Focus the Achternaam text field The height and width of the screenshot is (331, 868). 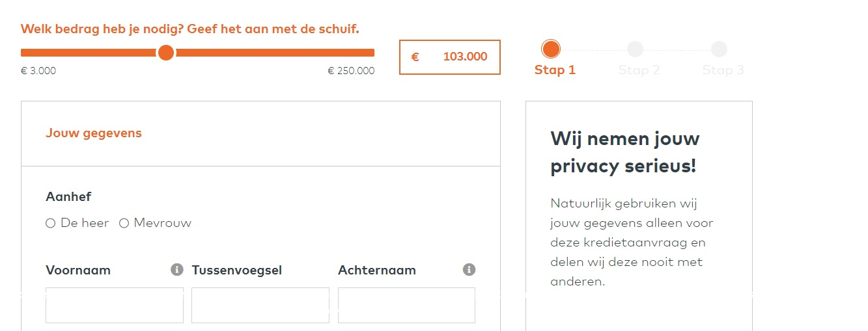(x=406, y=305)
